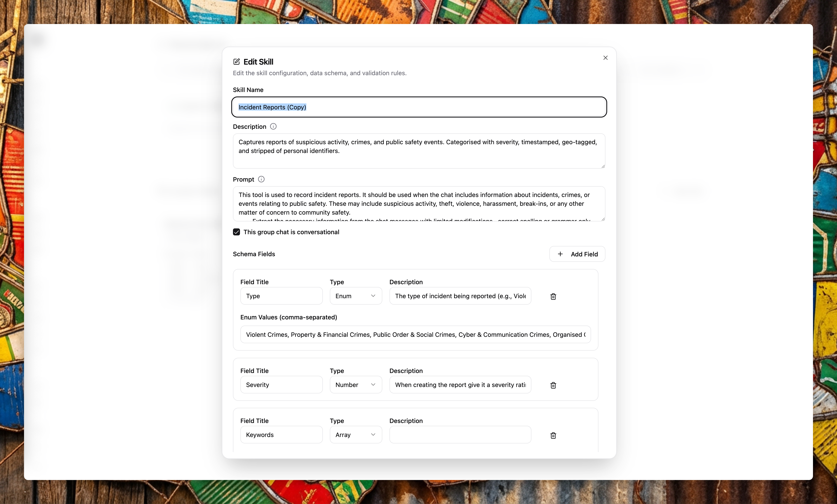Screen dimensions: 837x504
Task: Open the Number type dropdown for Severity
Action: point(355,385)
